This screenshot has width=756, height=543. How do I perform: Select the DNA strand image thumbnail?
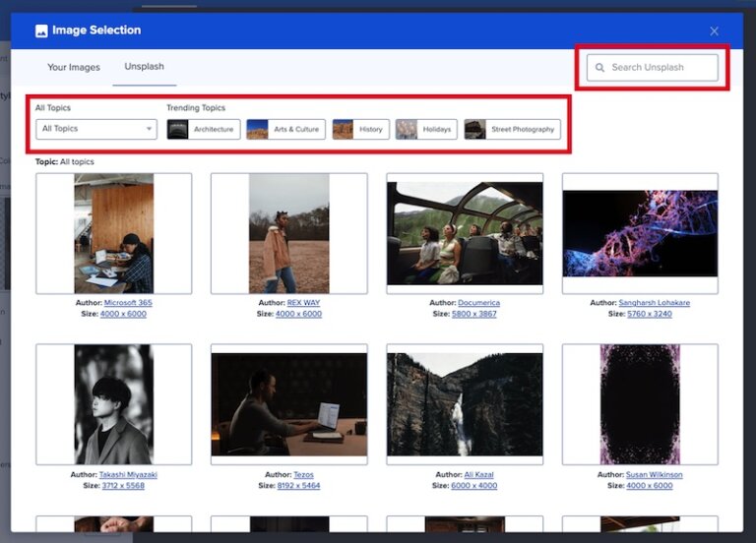click(x=640, y=233)
